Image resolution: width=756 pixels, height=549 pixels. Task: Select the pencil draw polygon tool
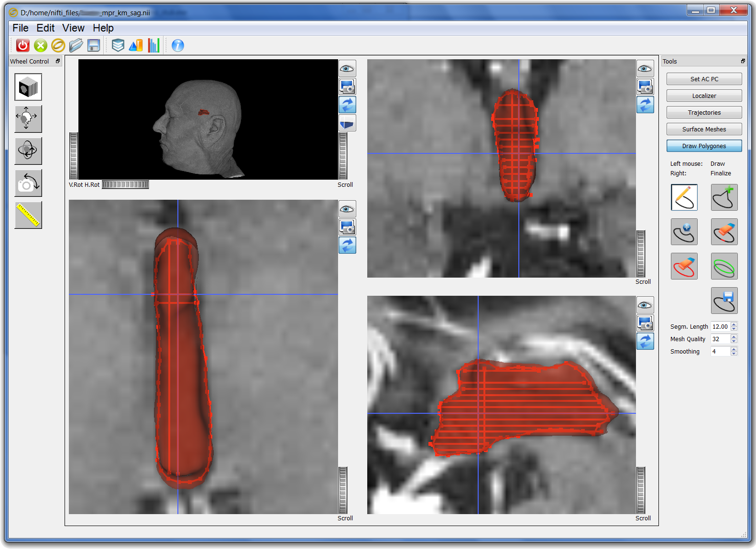[684, 197]
